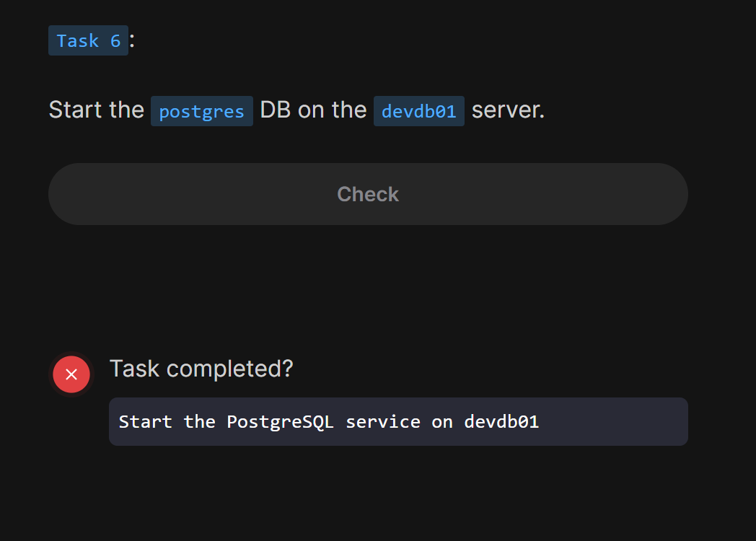Click the words Start the in the instruction
Screen dimensions: 756x541
96,110
